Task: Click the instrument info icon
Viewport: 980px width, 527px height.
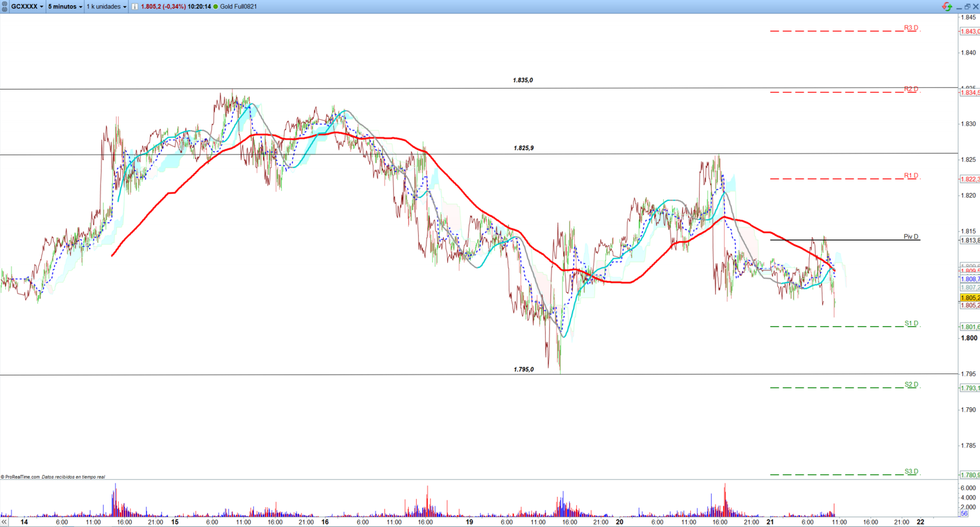Action: 135,6
